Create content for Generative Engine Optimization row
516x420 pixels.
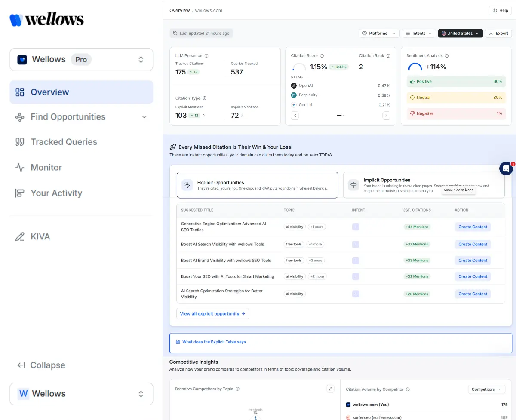coord(473,227)
